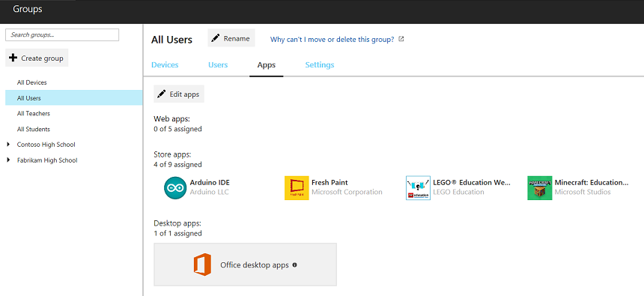
Task: Click the '0 of 5 assigned' text
Action: (x=177, y=129)
